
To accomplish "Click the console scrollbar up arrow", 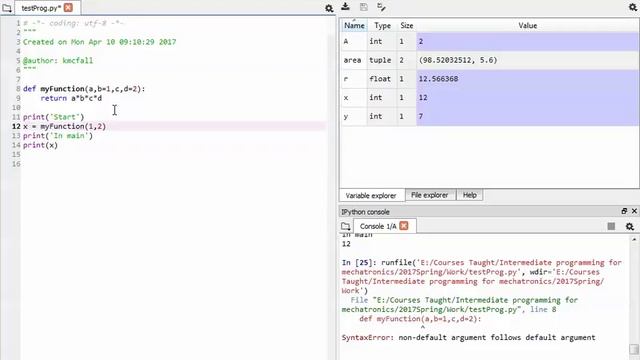I will pyautogui.click(x=634, y=240).
